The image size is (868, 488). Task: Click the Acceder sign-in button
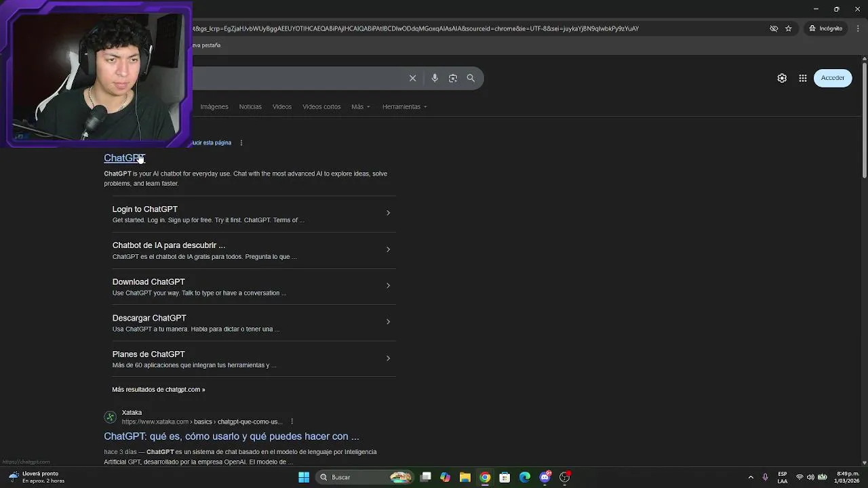pyautogui.click(x=833, y=78)
